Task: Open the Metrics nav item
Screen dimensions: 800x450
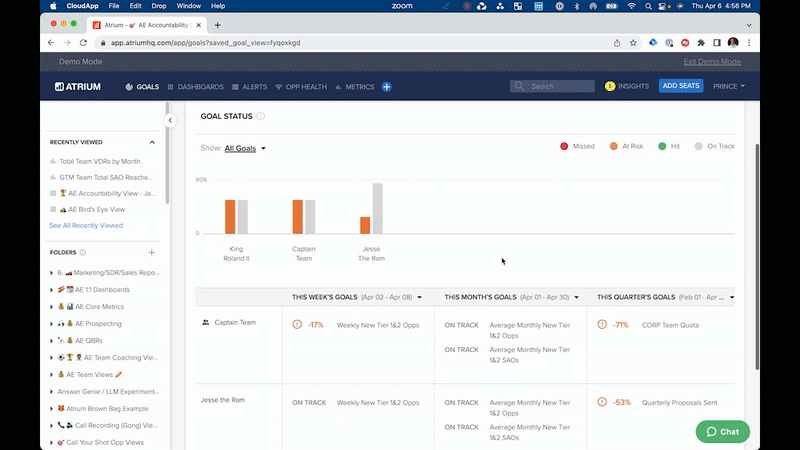Action: (x=355, y=87)
